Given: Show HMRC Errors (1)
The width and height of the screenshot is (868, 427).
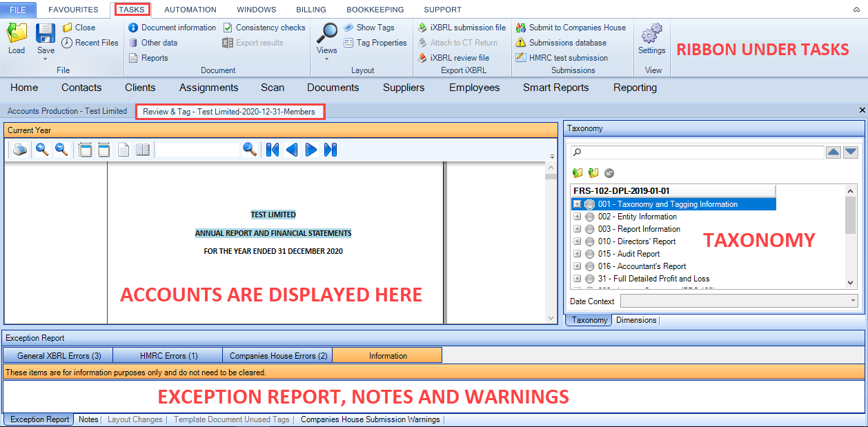Looking at the screenshot, I should click(x=168, y=356).
